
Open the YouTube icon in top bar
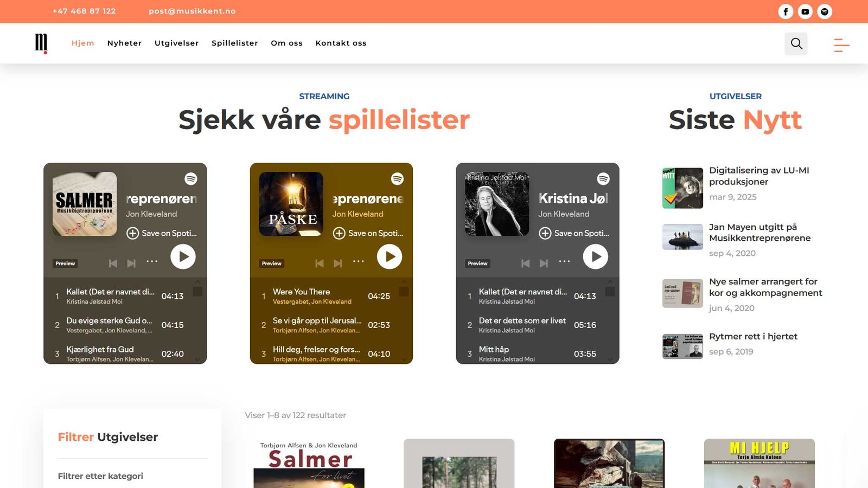805,11
